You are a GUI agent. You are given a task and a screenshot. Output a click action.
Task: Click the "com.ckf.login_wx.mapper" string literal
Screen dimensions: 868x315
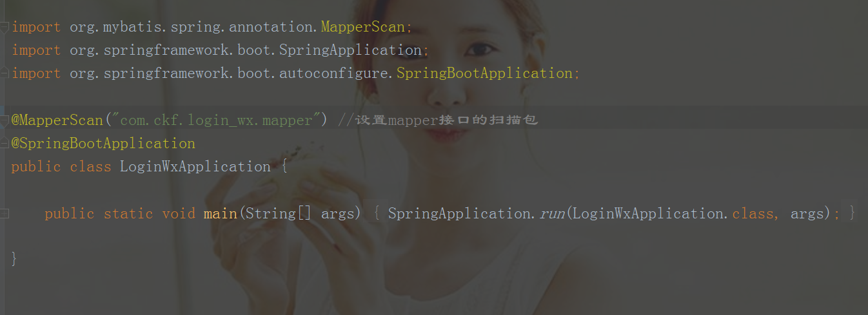[216, 120]
